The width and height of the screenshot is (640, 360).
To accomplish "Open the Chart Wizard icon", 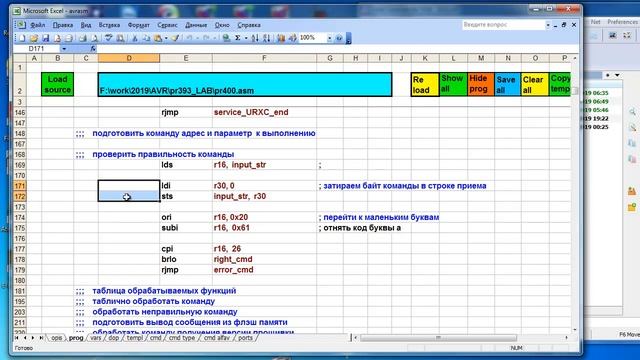I will pos(281,38).
